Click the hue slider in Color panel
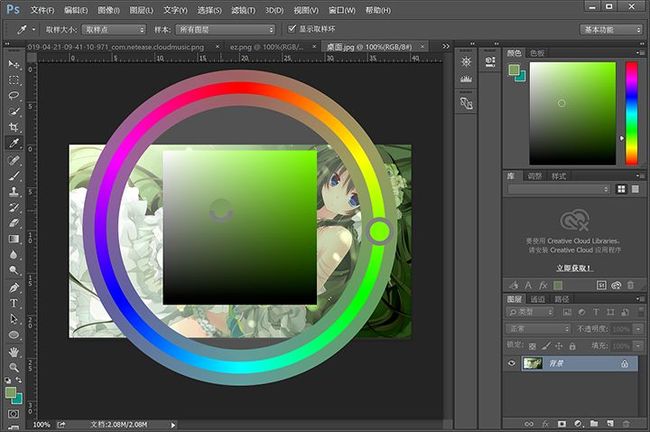Screen dimensions: 650x432 click(x=631, y=113)
